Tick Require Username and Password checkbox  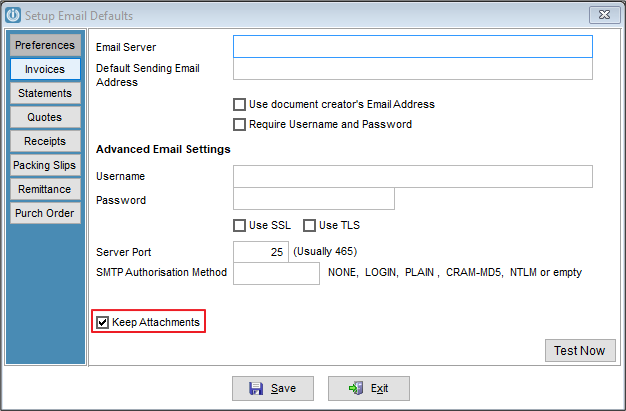[x=240, y=125]
